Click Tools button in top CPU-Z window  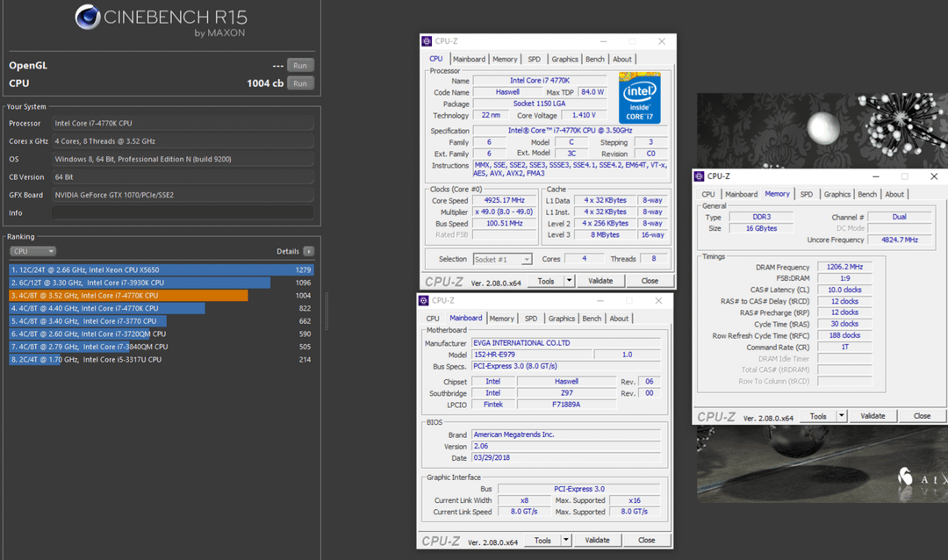pos(546,281)
